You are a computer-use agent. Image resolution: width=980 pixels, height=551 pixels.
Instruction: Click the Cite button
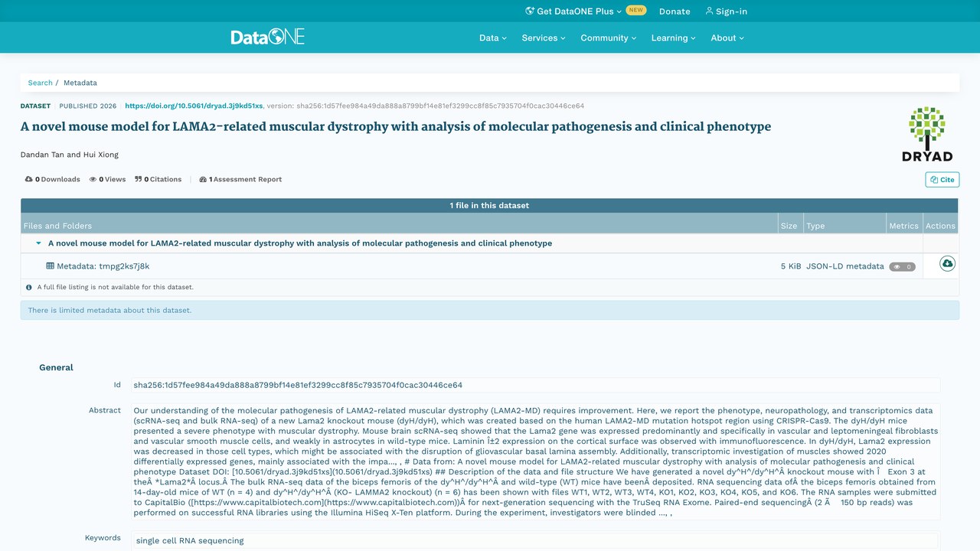point(942,180)
